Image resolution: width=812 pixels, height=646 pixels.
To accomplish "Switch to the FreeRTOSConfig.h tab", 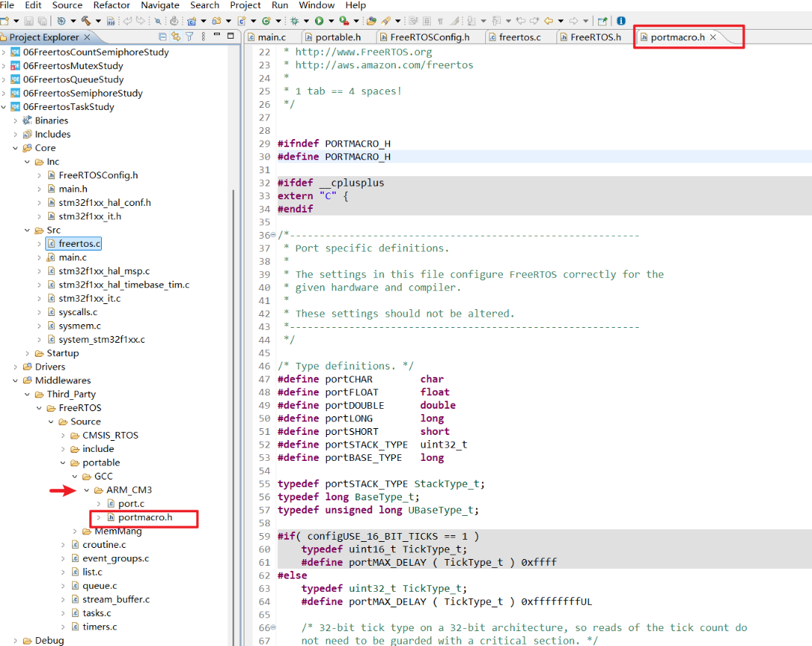I will click(429, 37).
